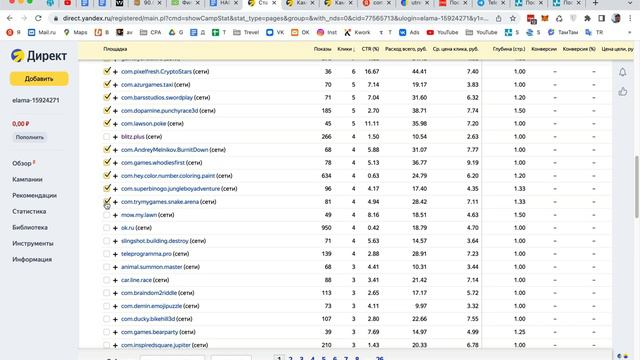Expand the com.games.whodiesfirst row
640x360 pixels.
(x=116, y=163)
